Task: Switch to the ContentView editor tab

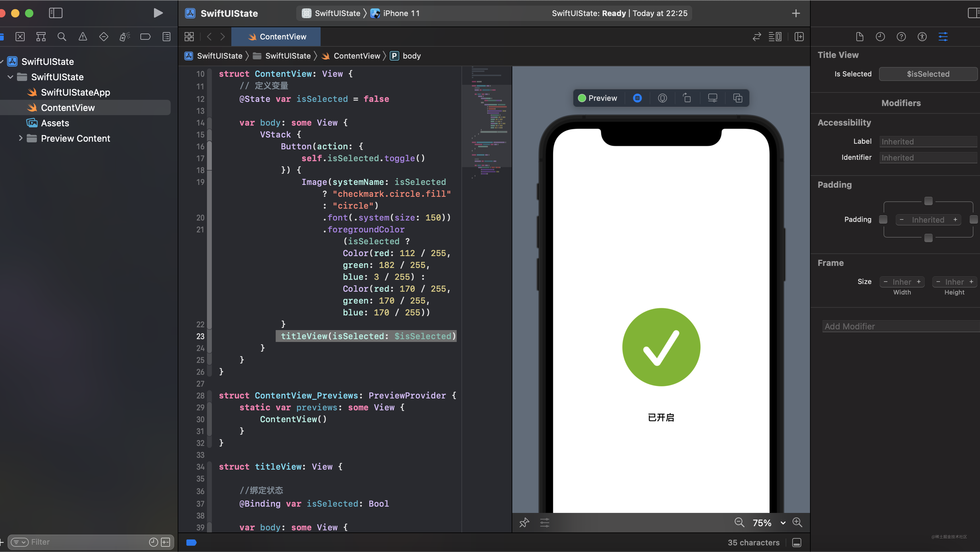Action: [x=276, y=37]
